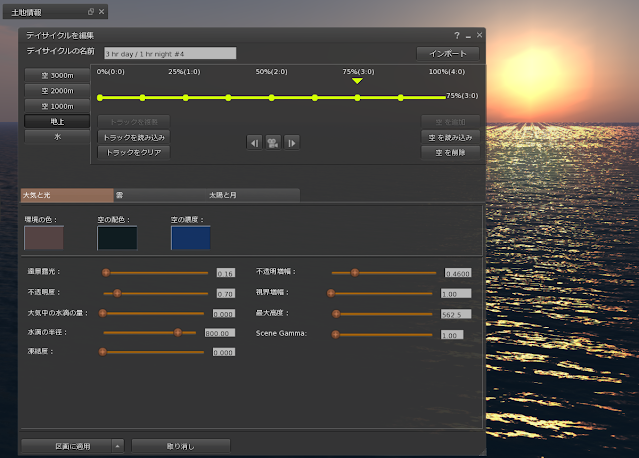Click the 凍結度 slider handle

coord(103,352)
